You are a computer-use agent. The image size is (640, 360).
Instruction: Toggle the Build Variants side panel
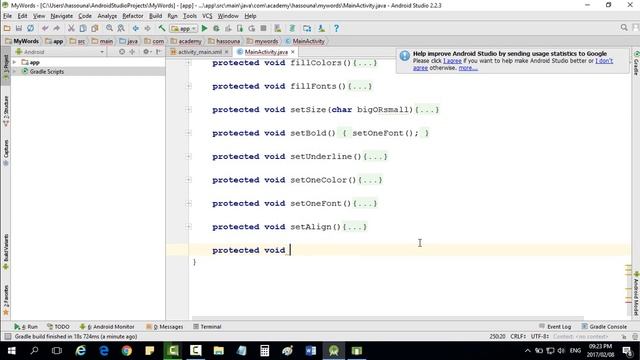point(6,251)
